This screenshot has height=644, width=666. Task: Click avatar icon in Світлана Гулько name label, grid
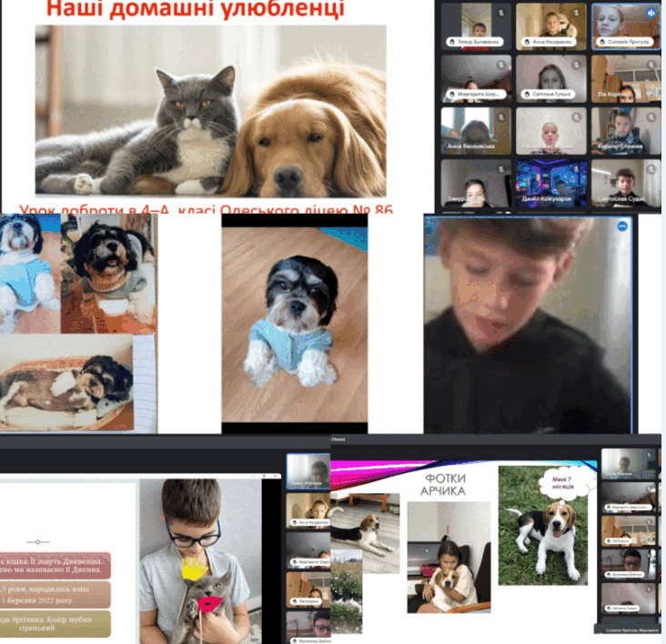click(x=527, y=95)
